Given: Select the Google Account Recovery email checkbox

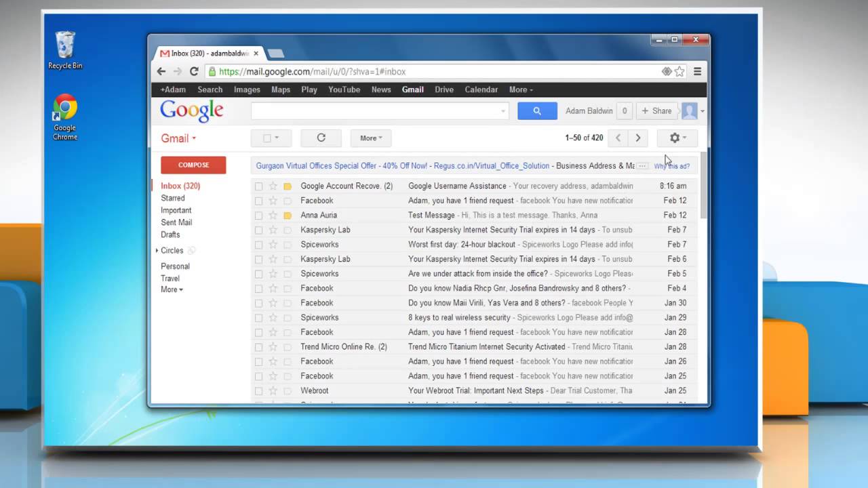Looking at the screenshot, I should click(x=258, y=186).
